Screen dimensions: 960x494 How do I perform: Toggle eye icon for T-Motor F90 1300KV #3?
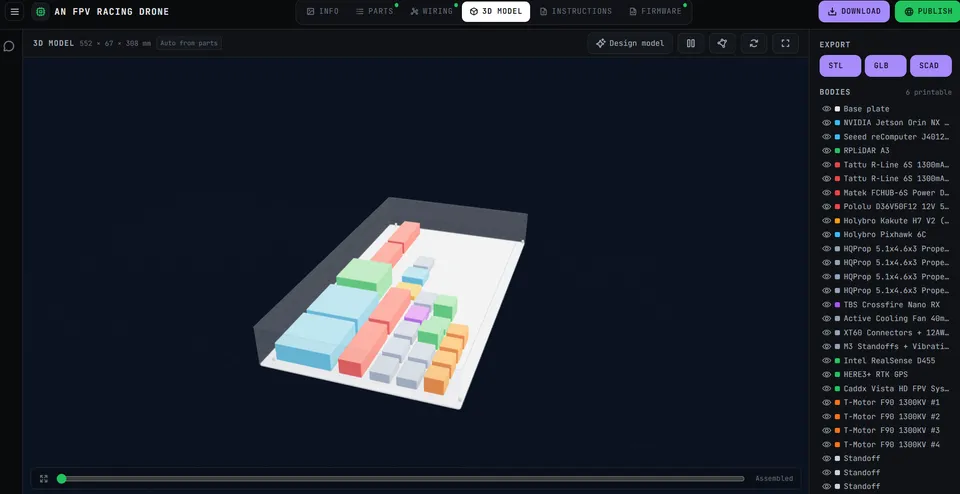tap(827, 430)
